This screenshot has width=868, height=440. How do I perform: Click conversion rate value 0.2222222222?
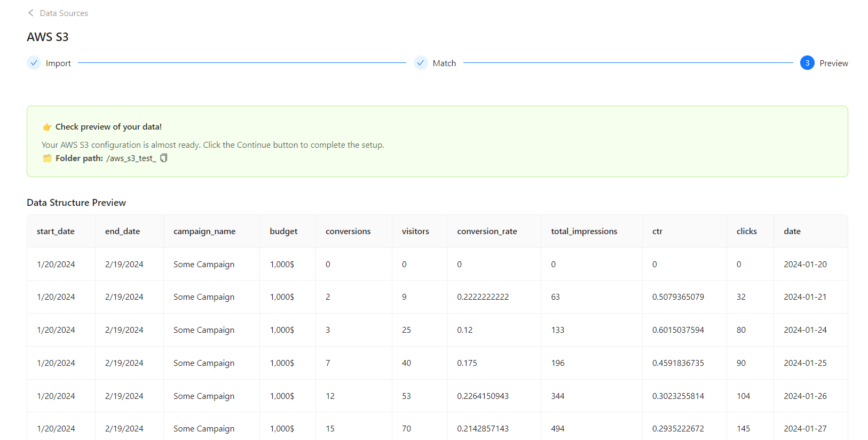[483, 297]
